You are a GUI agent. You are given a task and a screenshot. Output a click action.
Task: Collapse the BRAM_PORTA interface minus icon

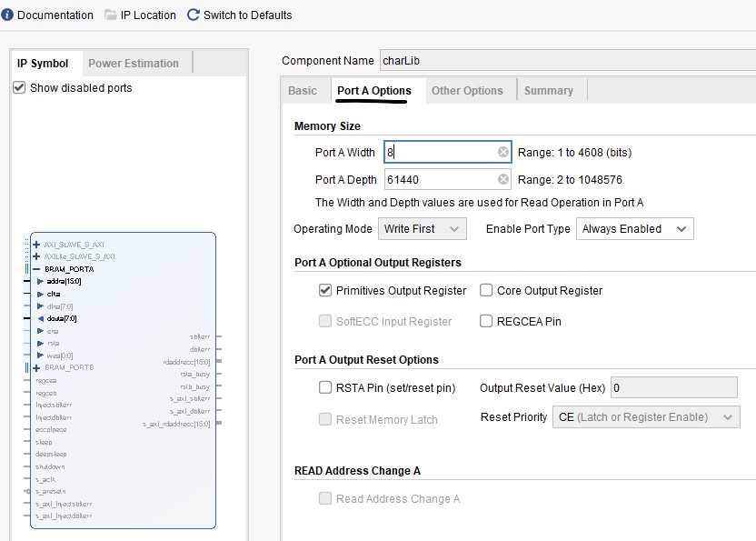(x=36, y=269)
